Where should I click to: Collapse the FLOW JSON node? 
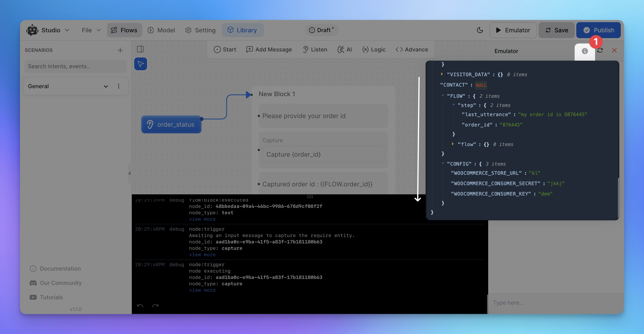coord(443,96)
